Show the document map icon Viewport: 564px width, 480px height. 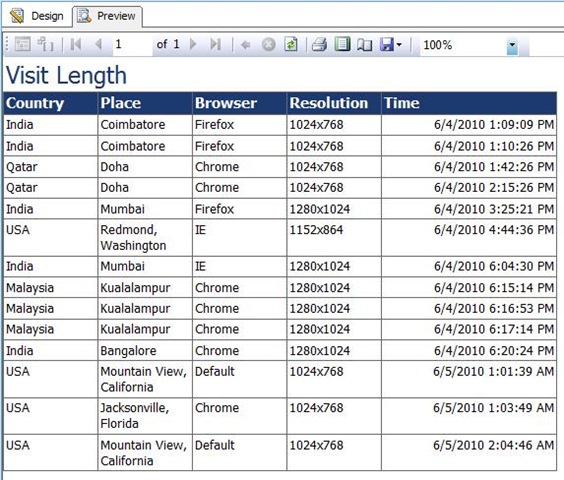[x=46, y=45]
